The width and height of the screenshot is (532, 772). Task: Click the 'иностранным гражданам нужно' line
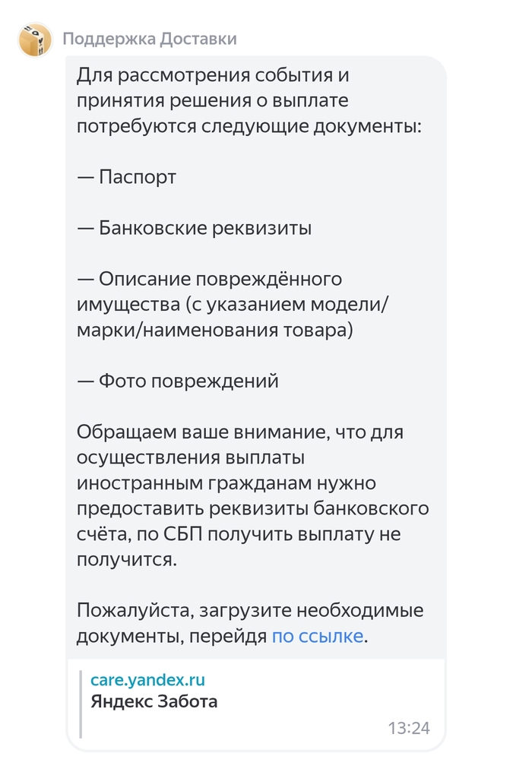coord(226,483)
